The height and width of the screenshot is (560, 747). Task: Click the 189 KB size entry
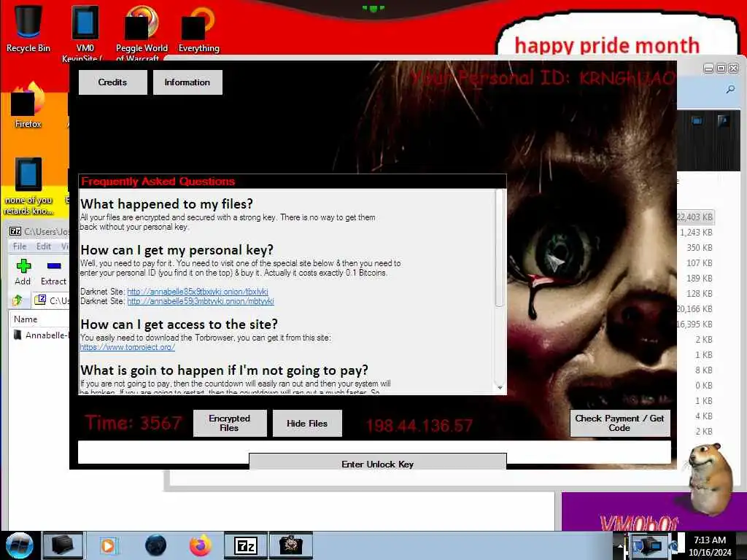700,278
